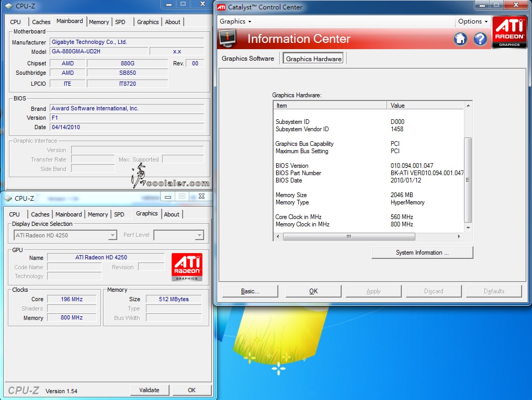This screenshot has width=532, height=400.
Task: Select BIOS Date 2010/01/12 row
Action: coord(369,180)
